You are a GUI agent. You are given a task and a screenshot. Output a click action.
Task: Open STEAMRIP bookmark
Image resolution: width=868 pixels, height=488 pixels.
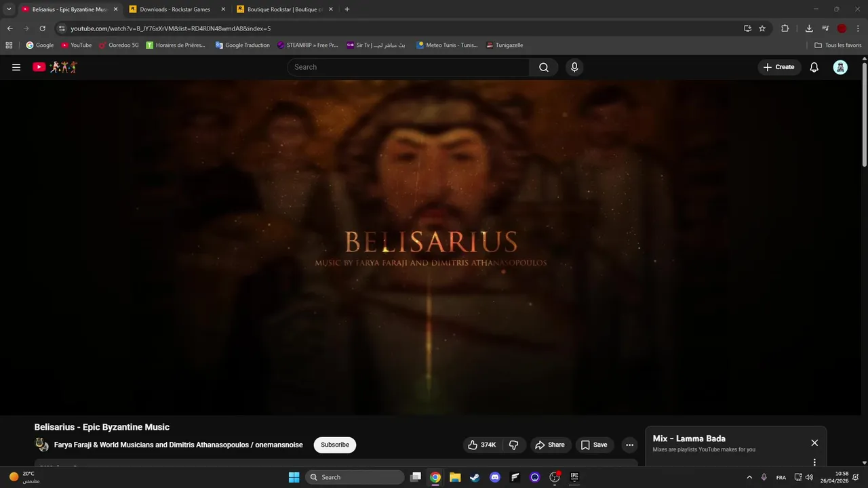[307, 45]
